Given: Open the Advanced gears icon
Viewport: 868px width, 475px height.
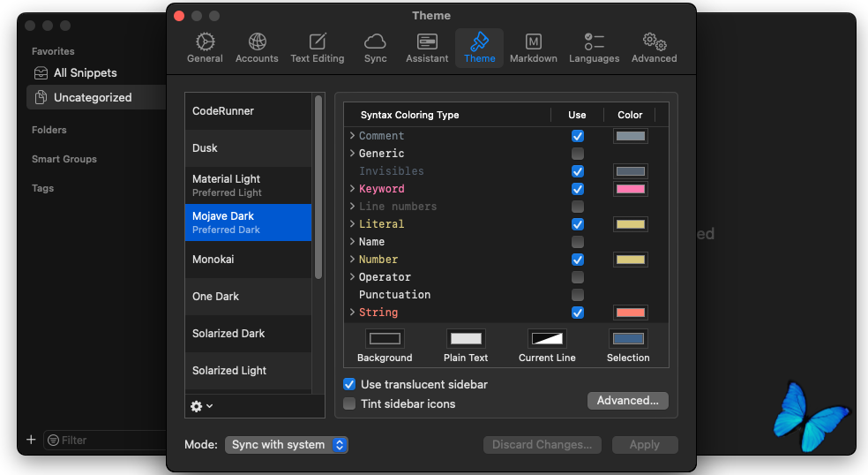Looking at the screenshot, I should [x=655, y=41].
